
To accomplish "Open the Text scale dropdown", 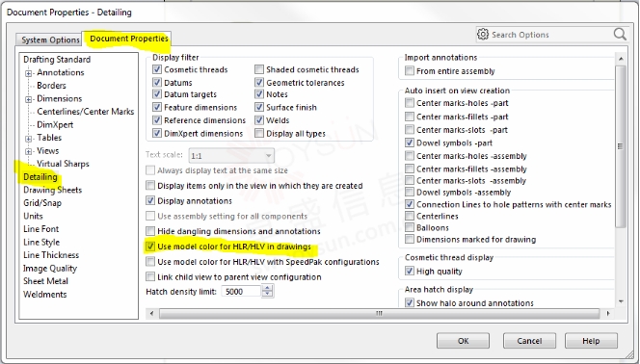I will (x=231, y=156).
